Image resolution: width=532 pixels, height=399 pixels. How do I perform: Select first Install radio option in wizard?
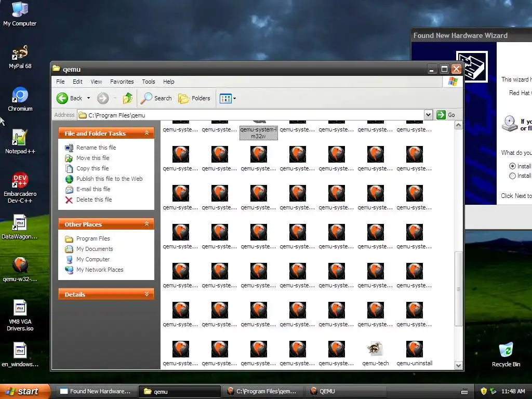(512, 166)
